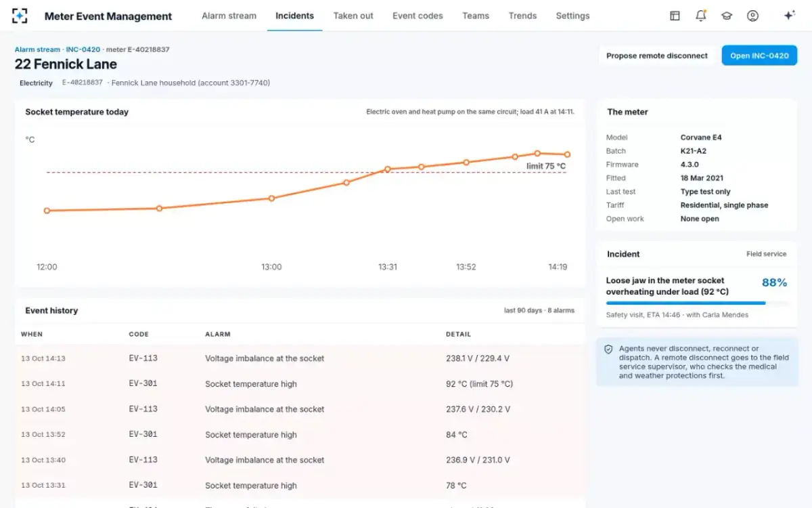Click the 'None open' open work value
The height and width of the screenshot is (508, 812).
[700, 219]
